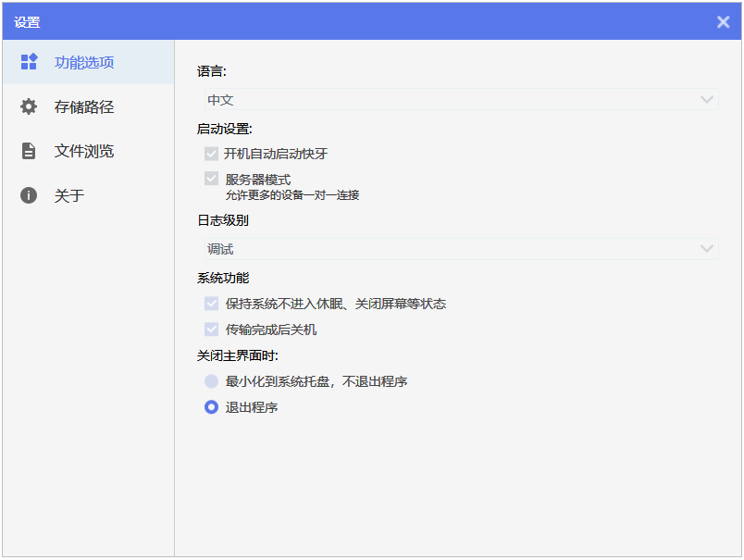Select the 最小化到系统托盘，不退出程序 radio button
This screenshot has width=744, height=560.
pyautogui.click(x=211, y=380)
